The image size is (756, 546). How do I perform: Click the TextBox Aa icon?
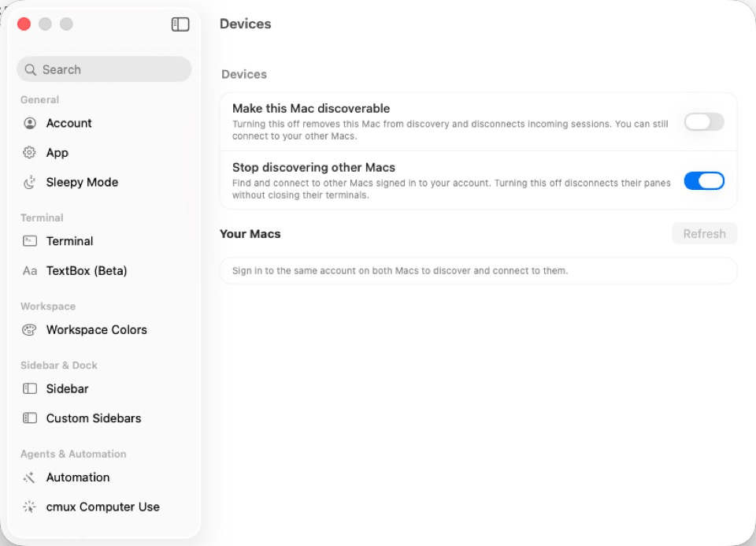30,271
